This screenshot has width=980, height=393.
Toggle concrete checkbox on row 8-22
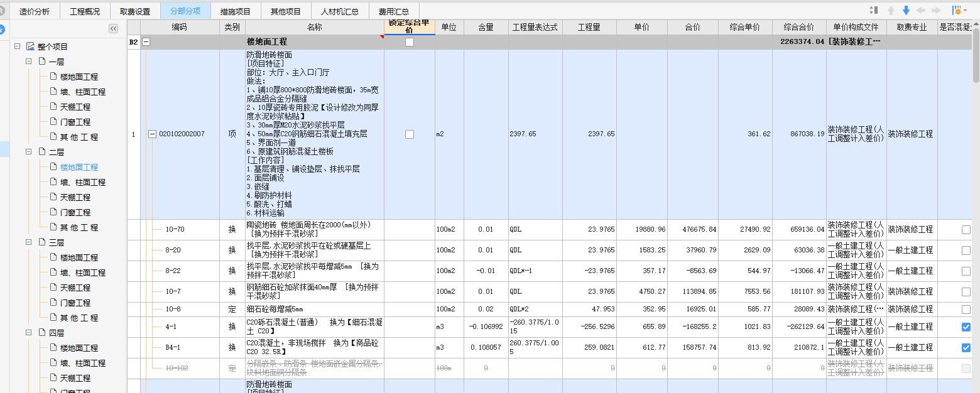coord(966,271)
